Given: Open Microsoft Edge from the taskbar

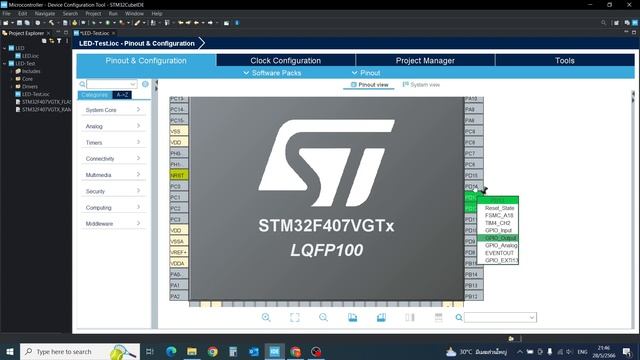Looking at the screenshot, I should (x=171, y=351).
